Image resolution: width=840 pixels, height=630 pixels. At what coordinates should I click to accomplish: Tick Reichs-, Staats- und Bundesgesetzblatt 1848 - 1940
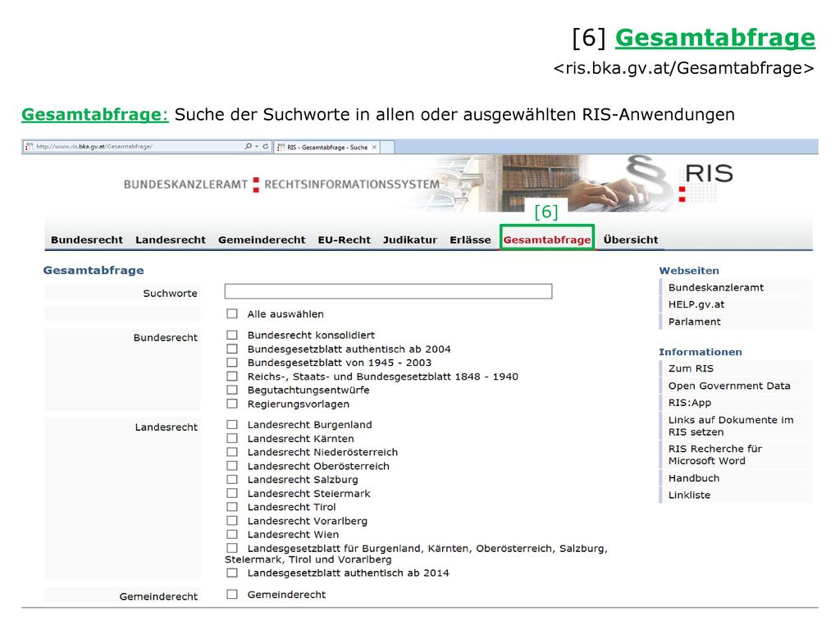coord(232,376)
